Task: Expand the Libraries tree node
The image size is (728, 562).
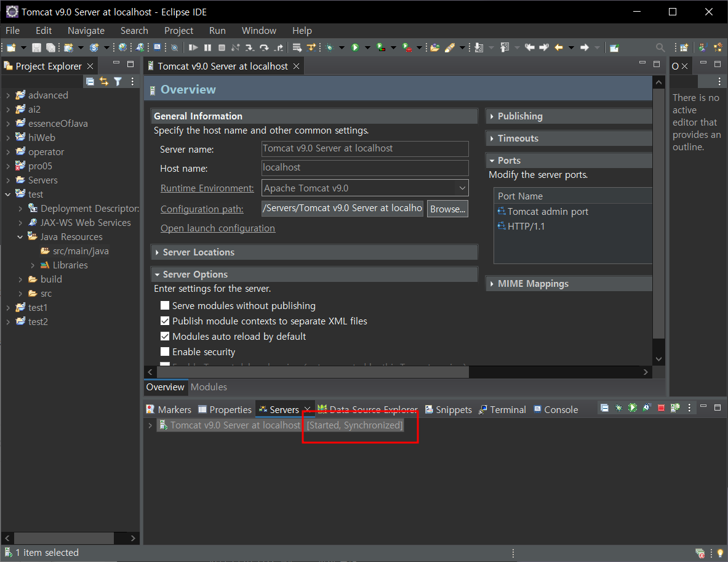Action: click(33, 265)
